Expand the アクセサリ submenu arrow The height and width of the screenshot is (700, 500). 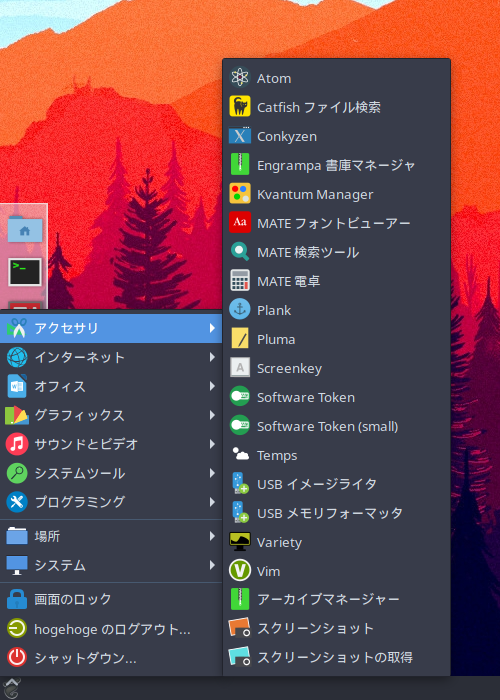coord(212,328)
